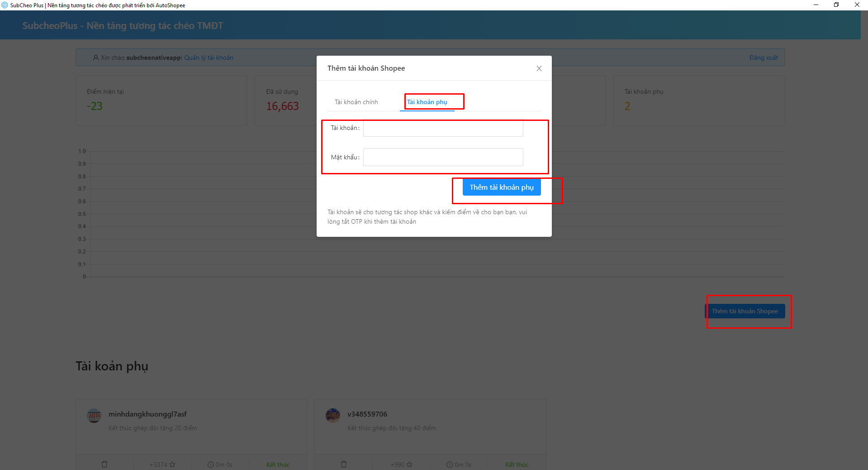Click the Điểm hiện tại value -23
This screenshot has width=868, height=470.
coord(95,106)
